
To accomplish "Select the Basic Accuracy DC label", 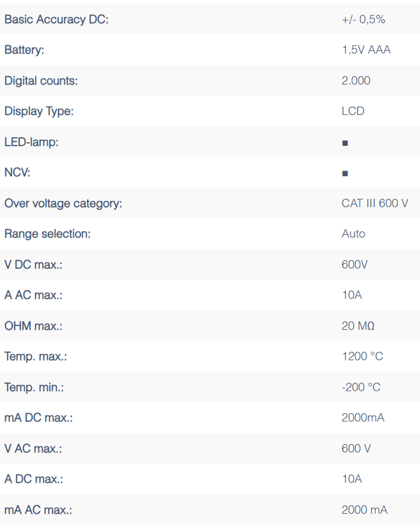I will pyautogui.click(x=56, y=20).
